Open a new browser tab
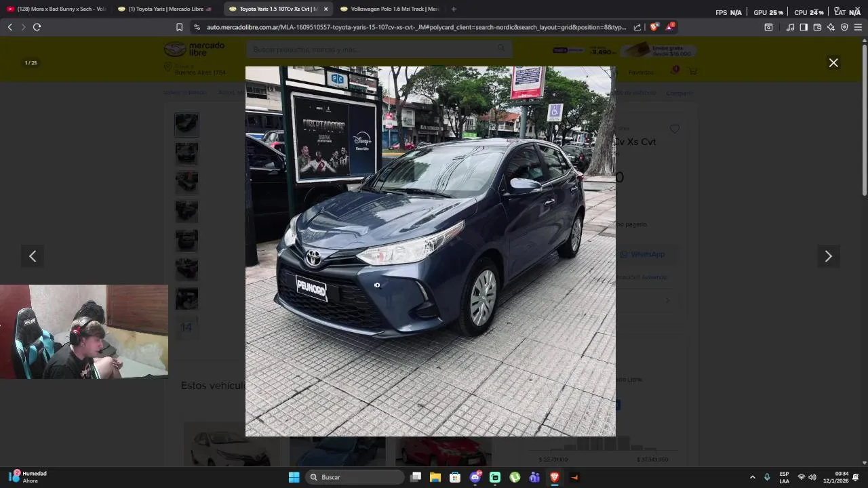Screen dimensions: 868x488 coord(454,9)
